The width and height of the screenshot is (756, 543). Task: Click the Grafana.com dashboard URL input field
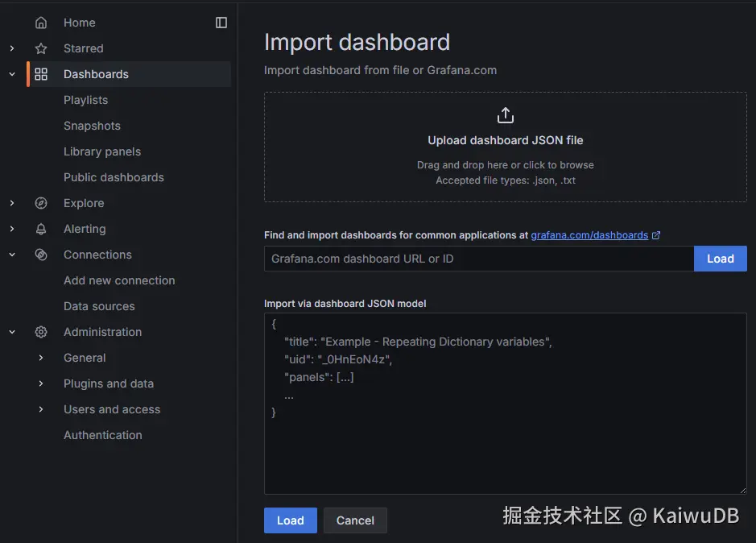[x=478, y=259]
